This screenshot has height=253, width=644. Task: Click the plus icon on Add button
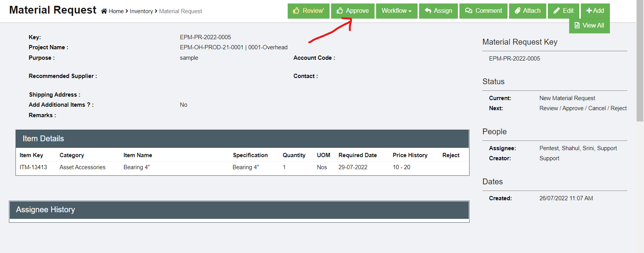[589, 11]
